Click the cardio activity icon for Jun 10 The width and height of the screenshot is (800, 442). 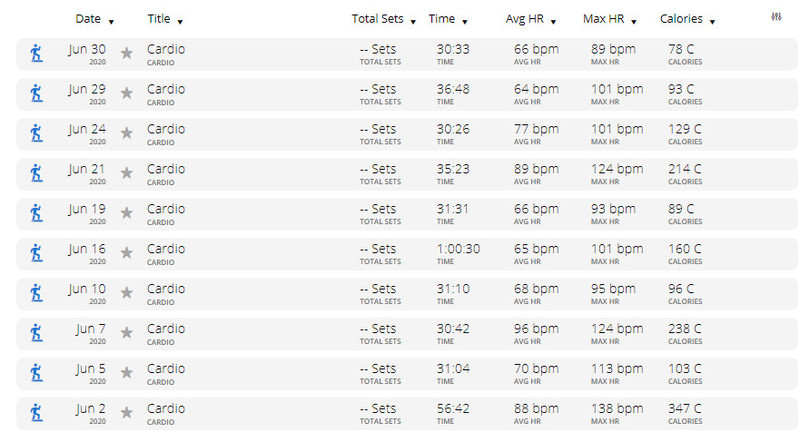pyautogui.click(x=36, y=293)
